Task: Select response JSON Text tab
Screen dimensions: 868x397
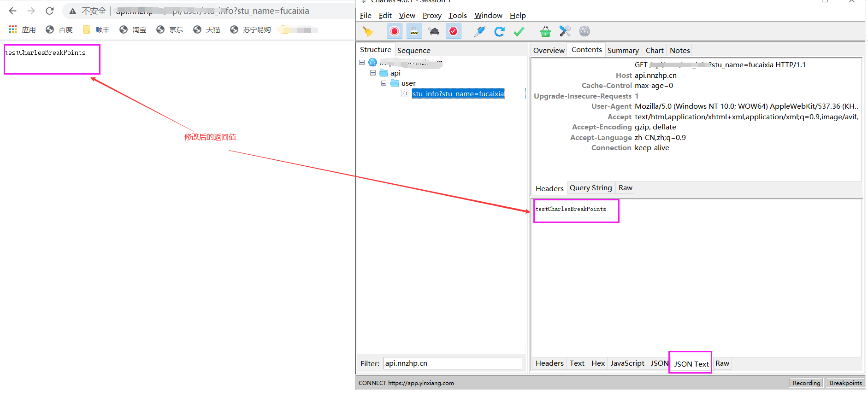Action: pyautogui.click(x=691, y=364)
